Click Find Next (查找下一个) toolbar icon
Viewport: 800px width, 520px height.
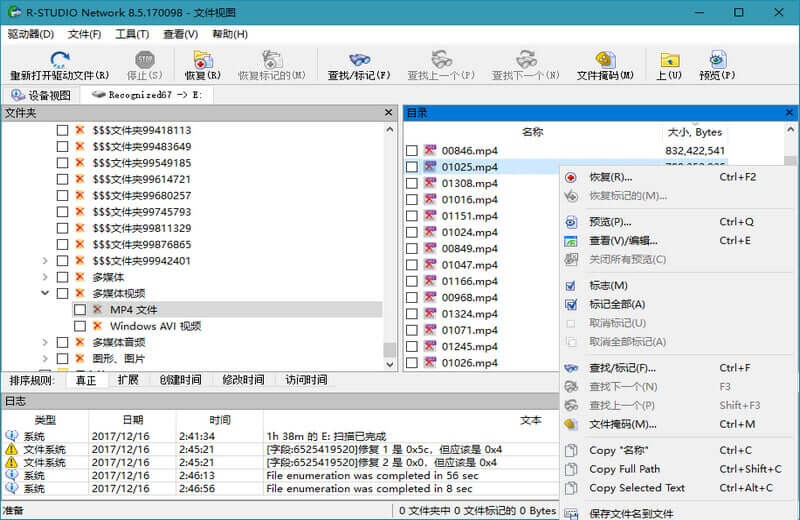[526, 59]
